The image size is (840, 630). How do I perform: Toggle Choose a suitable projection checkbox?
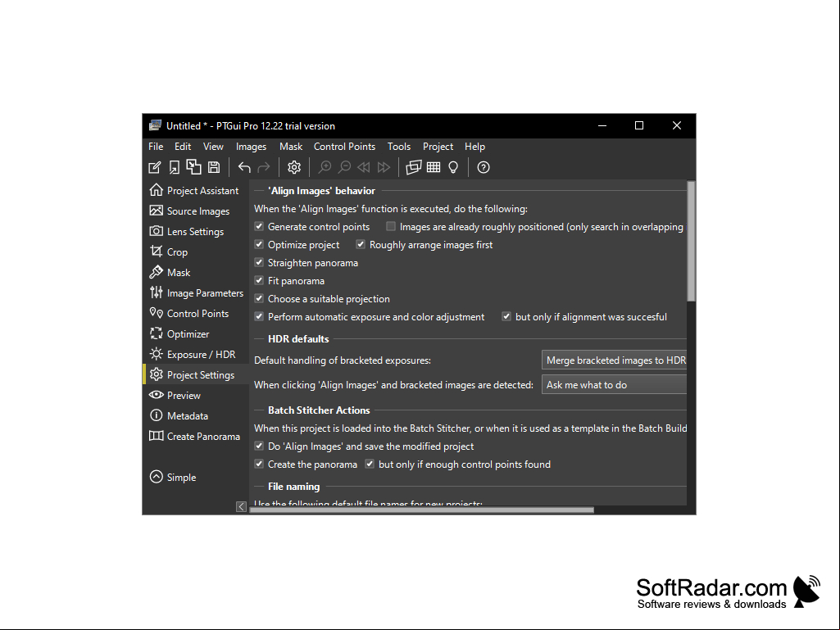259,299
